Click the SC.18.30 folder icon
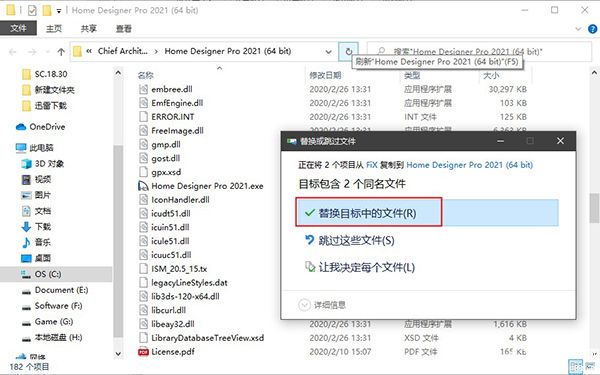This screenshot has width=600, height=375. pos(26,74)
